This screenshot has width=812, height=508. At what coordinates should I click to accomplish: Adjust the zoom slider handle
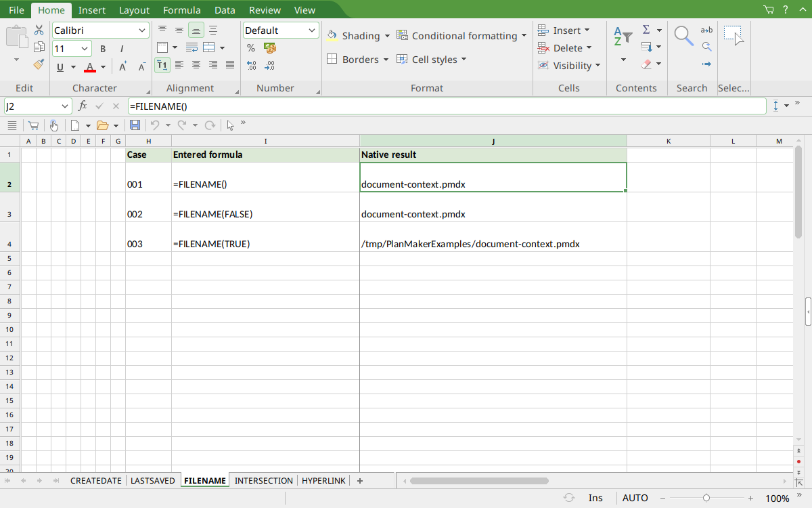tap(706, 498)
